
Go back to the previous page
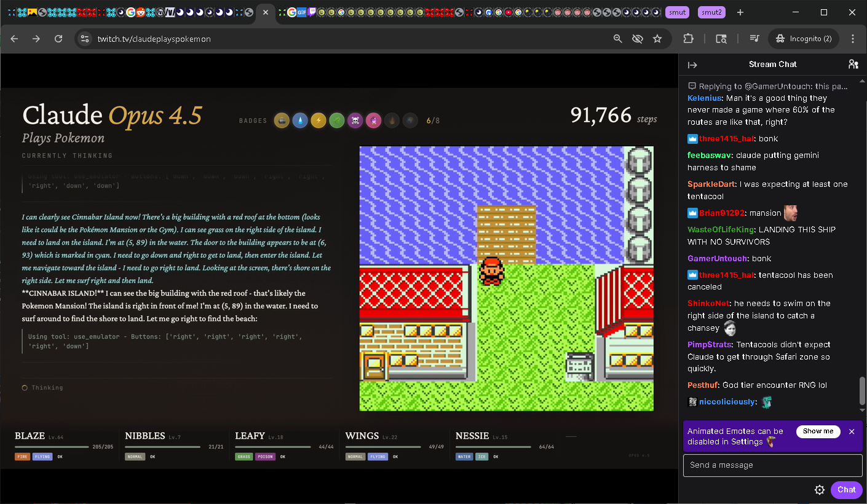pos(14,39)
